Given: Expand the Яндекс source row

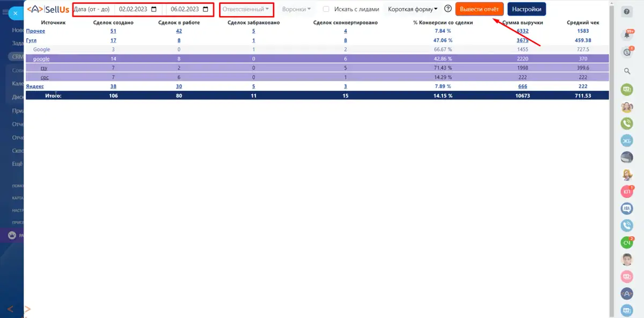Looking at the screenshot, I should [35, 86].
